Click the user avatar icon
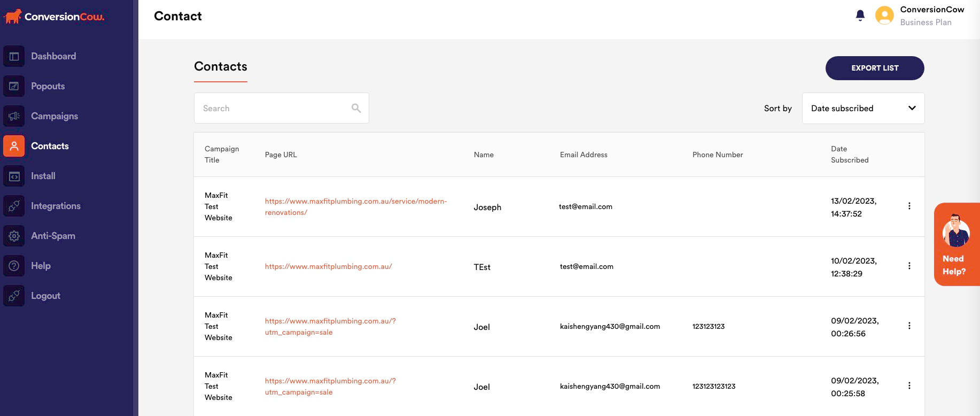 (884, 16)
